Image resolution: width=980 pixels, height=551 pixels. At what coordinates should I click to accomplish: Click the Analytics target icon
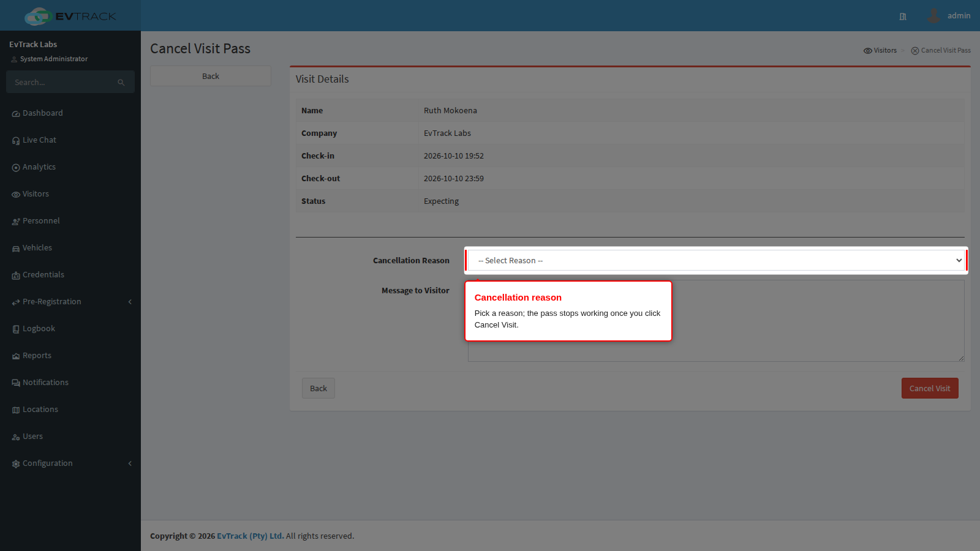coord(16,168)
